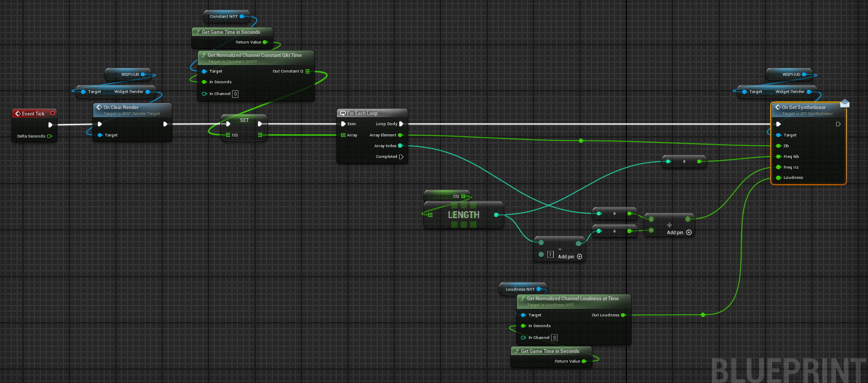The image size is (868, 383).
Task: Click the envelope message icon on On Set Synthetiseur
Action: click(x=844, y=103)
